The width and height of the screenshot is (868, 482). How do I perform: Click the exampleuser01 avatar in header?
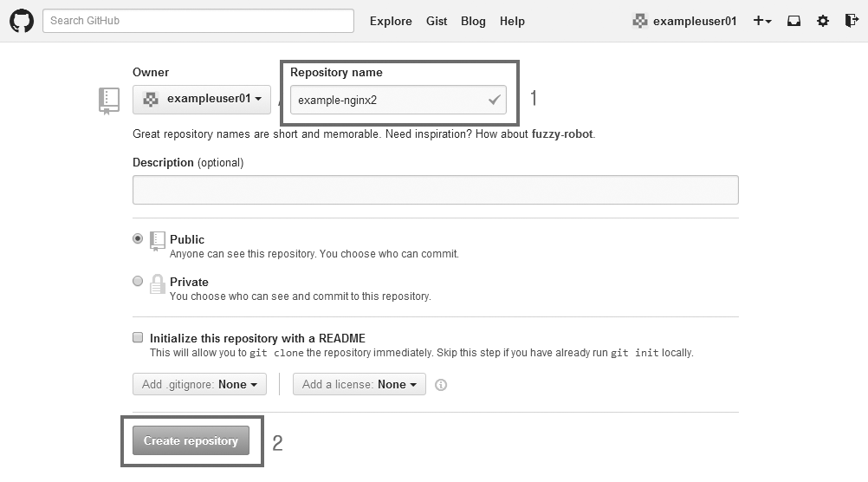pos(640,21)
